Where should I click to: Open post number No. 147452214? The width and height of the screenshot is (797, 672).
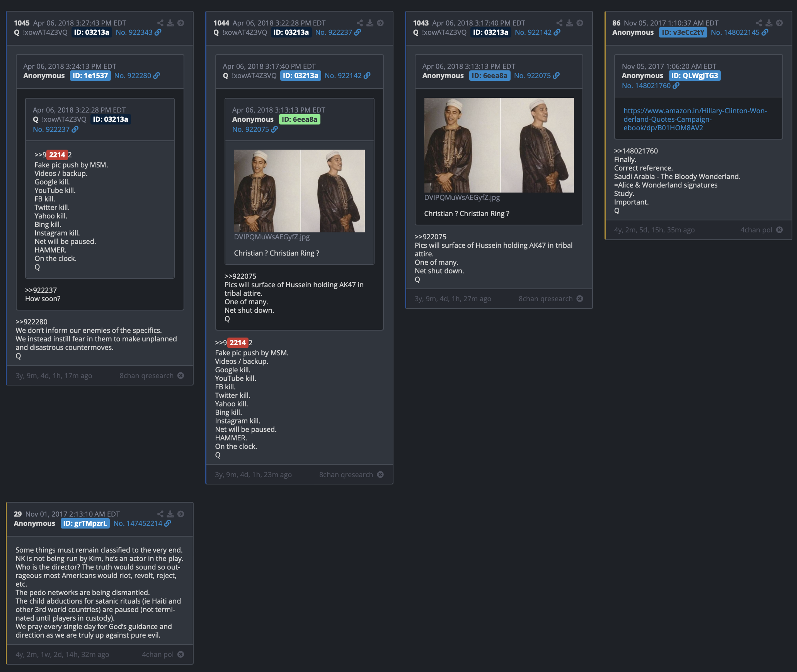[138, 523]
